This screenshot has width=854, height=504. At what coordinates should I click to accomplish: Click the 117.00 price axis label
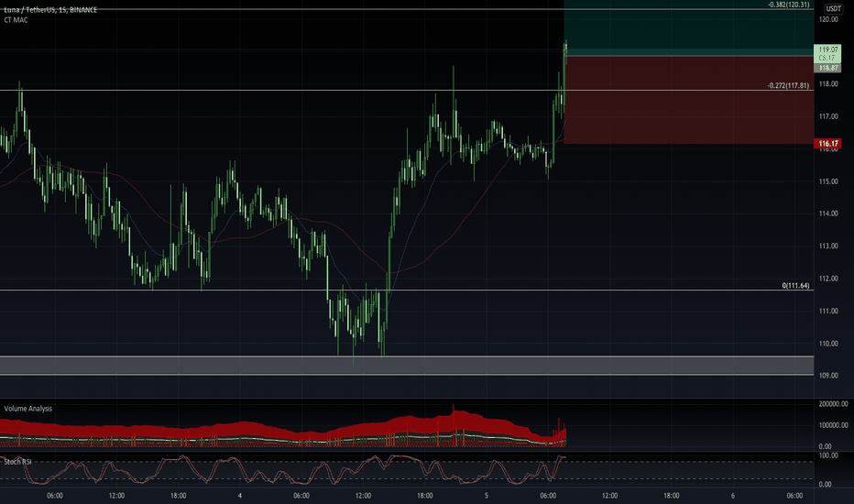(x=827, y=116)
